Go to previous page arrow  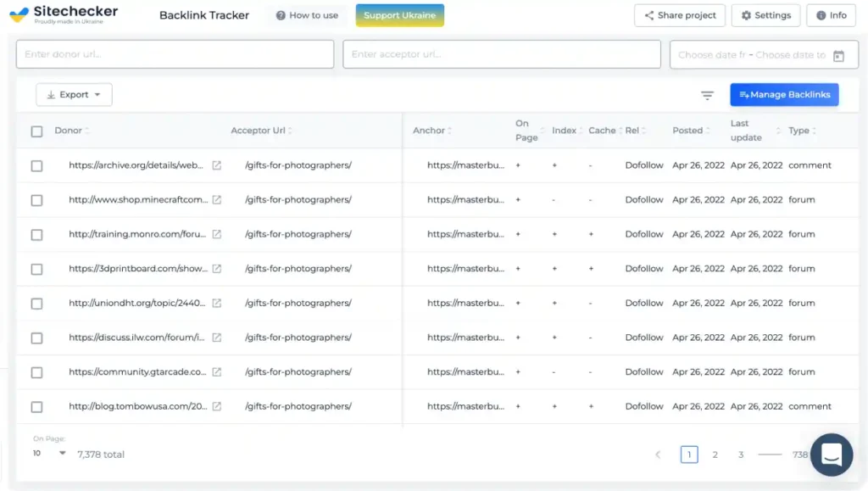[658, 455]
